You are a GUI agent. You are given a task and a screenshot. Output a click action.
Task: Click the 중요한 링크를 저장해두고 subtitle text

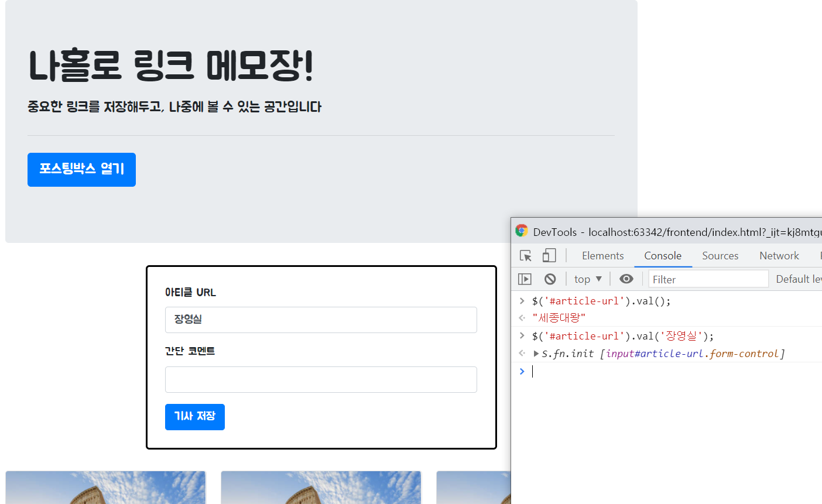174,107
